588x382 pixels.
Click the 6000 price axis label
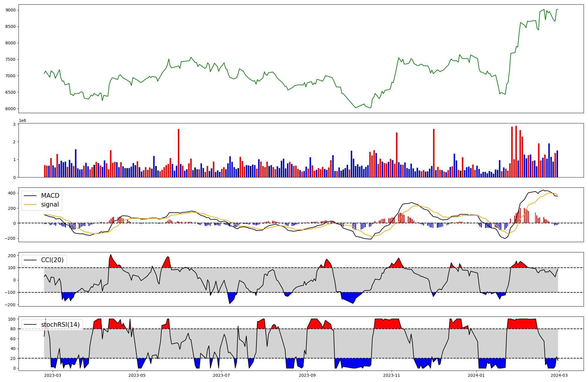[11, 109]
